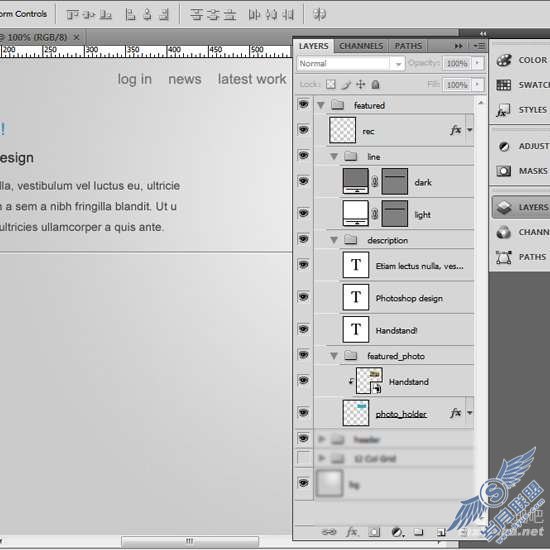Screen dimensions: 550x550
Task: Click the dock collapse double-arrow
Action: click(x=483, y=33)
